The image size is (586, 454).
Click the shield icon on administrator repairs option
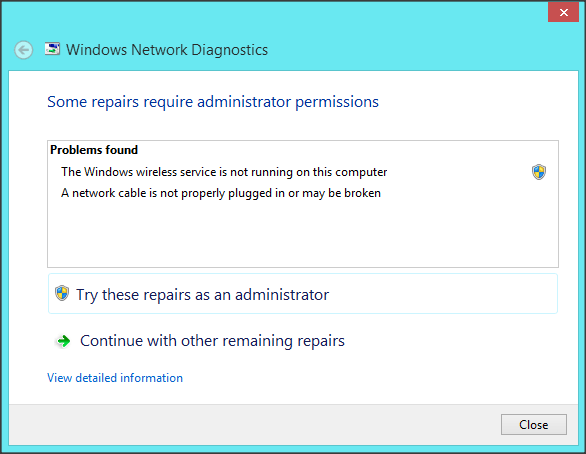click(x=62, y=293)
